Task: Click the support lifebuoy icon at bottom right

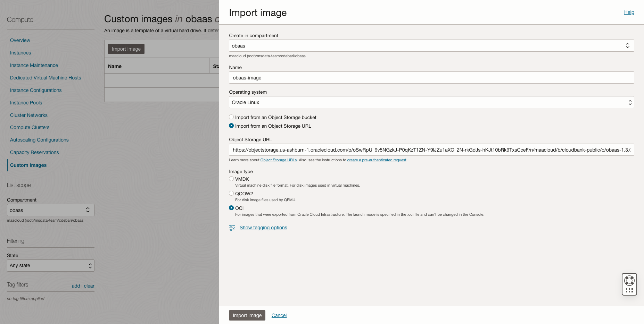Action: [629, 280]
